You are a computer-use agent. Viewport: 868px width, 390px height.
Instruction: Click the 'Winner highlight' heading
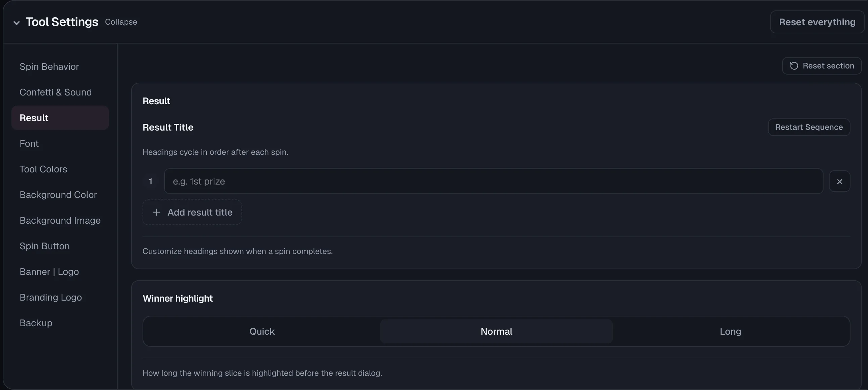coord(178,299)
